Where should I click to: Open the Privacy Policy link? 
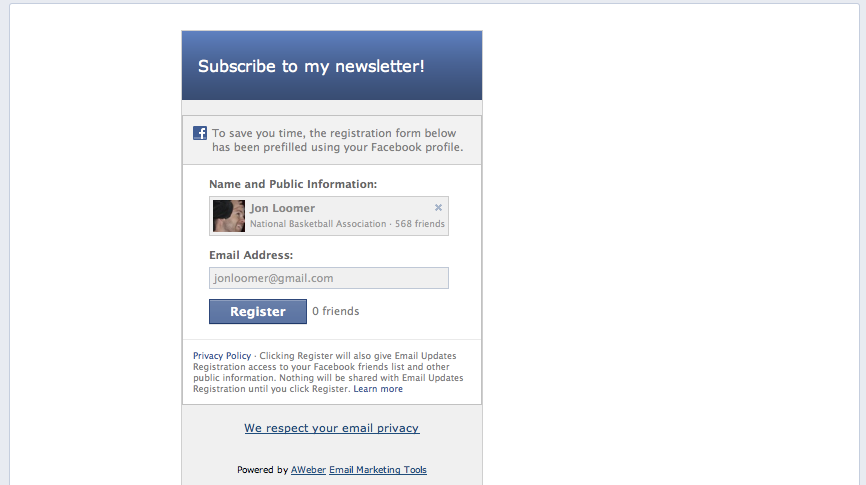click(x=222, y=356)
